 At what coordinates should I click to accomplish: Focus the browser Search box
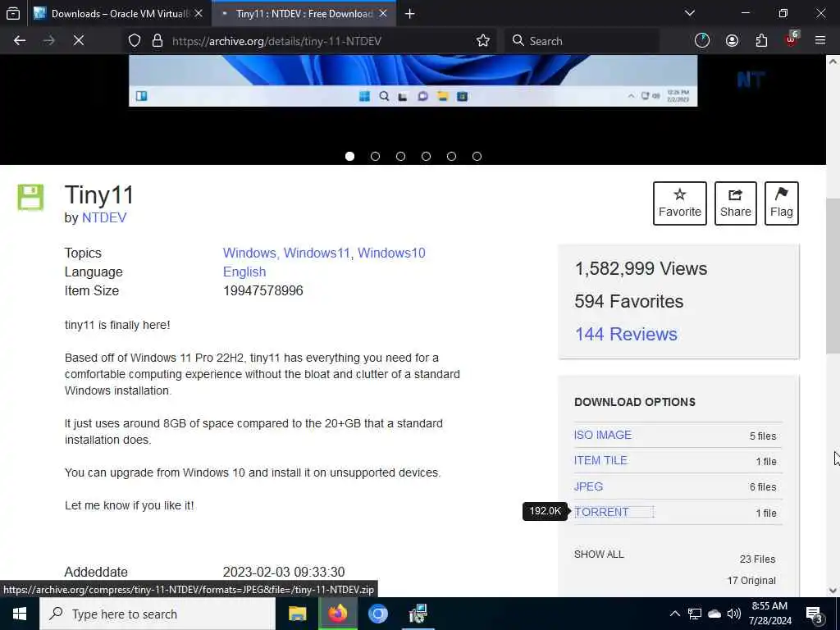pyautogui.click(x=582, y=41)
